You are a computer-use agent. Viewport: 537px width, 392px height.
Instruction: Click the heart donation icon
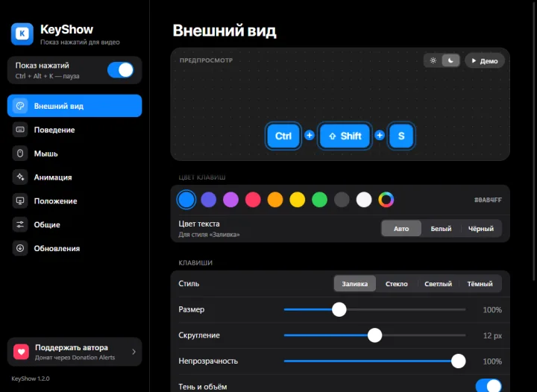(x=21, y=352)
